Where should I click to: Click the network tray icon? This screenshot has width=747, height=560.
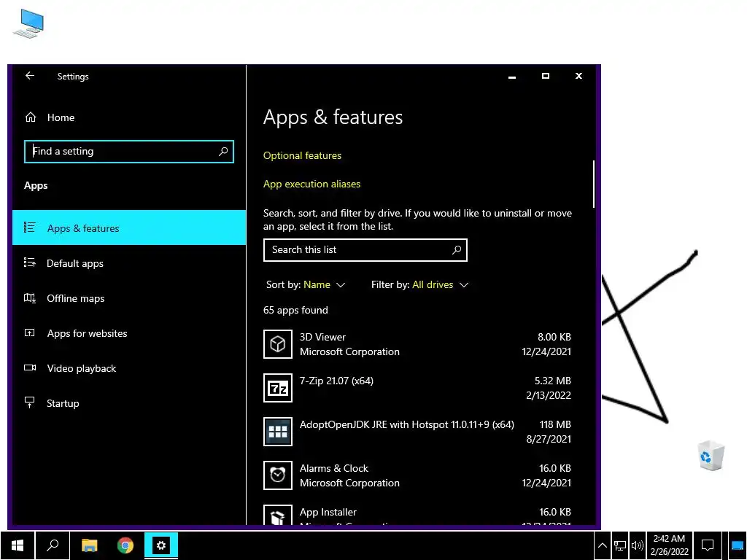point(620,545)
